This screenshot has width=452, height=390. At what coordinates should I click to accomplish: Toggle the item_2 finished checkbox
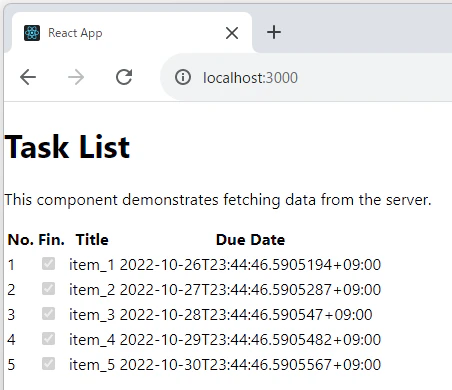pos(48,288)
